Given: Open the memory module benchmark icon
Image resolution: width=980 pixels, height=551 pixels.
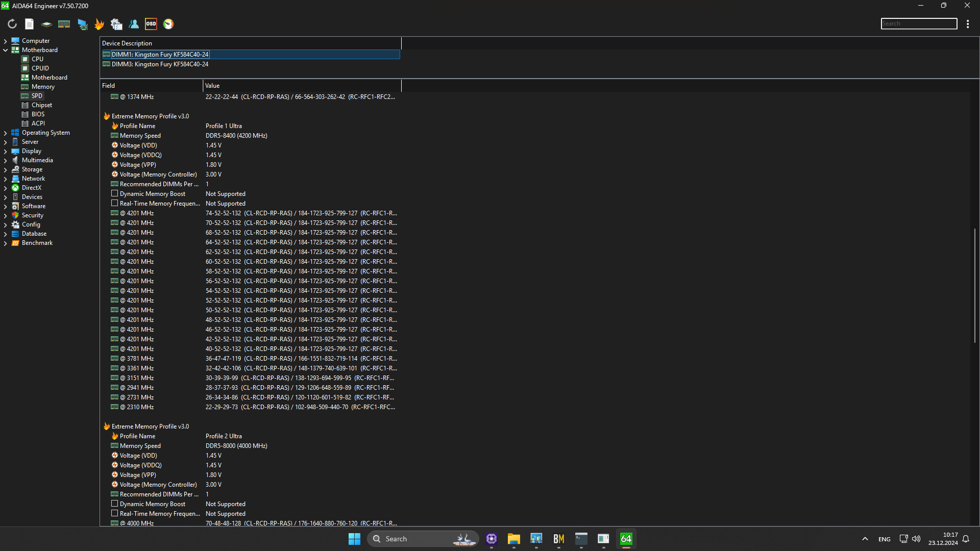Looking at the screenshot, I should (64, 24).
